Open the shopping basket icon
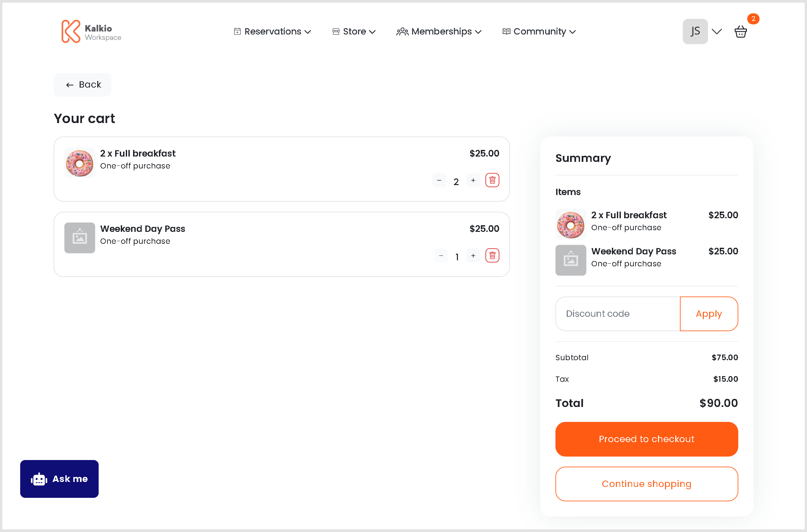 pos(740,32)
